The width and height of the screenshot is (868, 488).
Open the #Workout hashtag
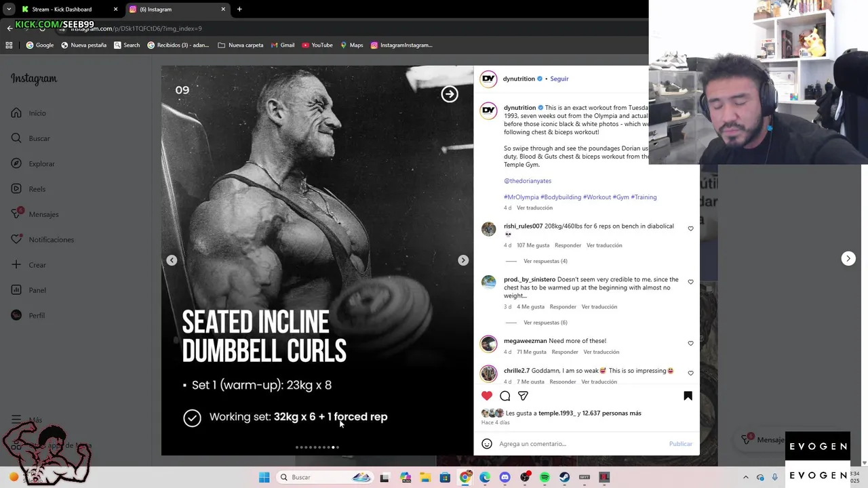[x=597, y=197]
